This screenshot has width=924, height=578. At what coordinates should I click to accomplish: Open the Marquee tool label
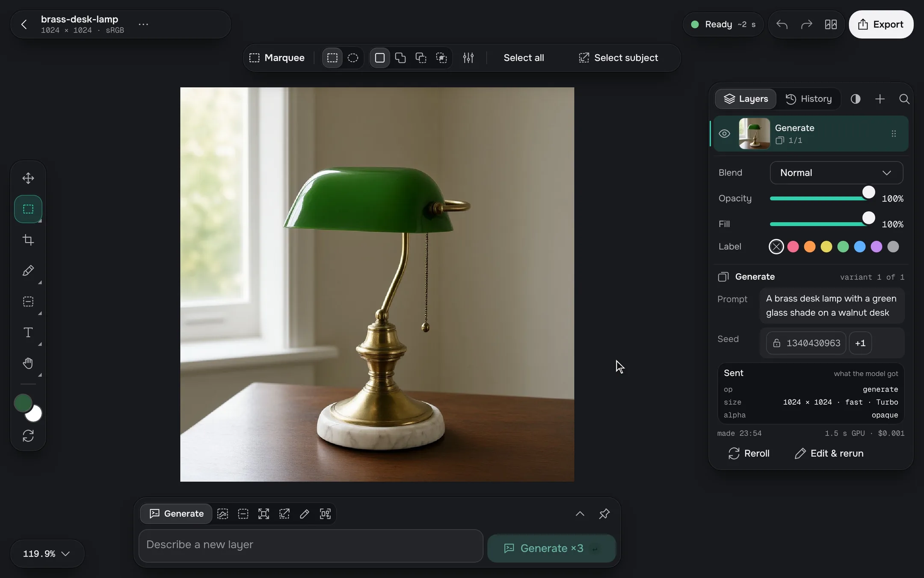tap(277, 58)
